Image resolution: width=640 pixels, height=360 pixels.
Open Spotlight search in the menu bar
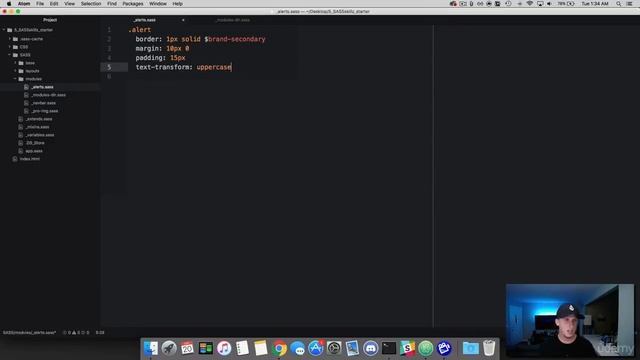pyautogui.click(x=619, y=4)
